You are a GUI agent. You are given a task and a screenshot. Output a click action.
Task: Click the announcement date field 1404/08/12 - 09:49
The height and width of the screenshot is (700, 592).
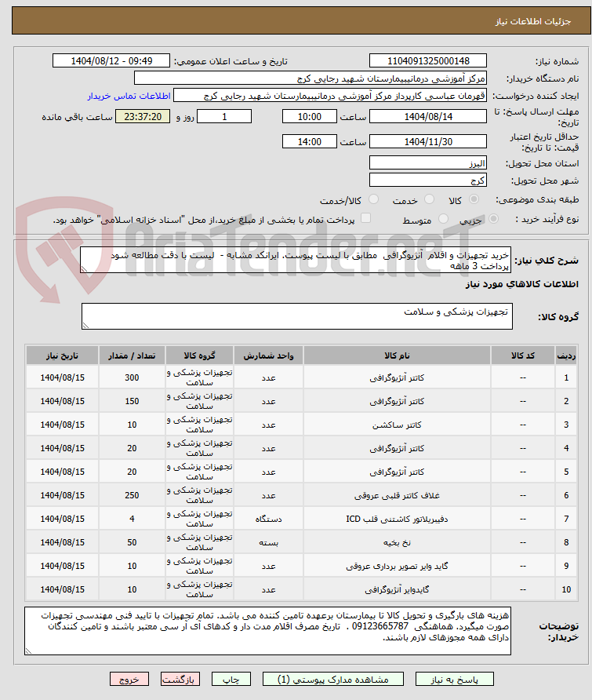pos(111,60)
